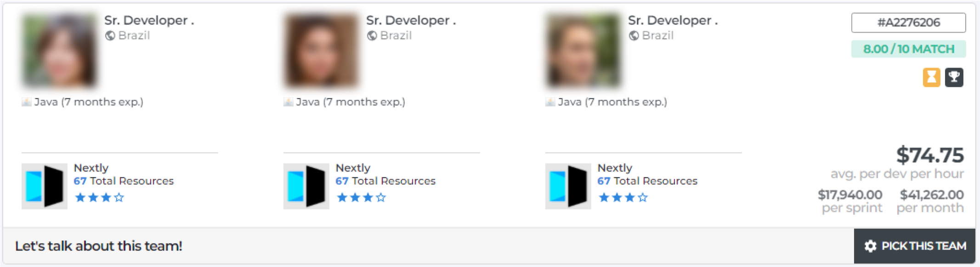This screenshot has width=980, height=267.
Task: Click the dark trophy icon
Action: tap(954, 77)
